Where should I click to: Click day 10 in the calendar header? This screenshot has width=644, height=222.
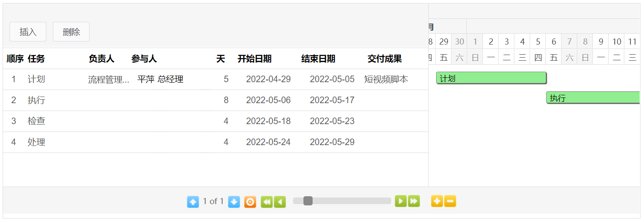point(616,42)
